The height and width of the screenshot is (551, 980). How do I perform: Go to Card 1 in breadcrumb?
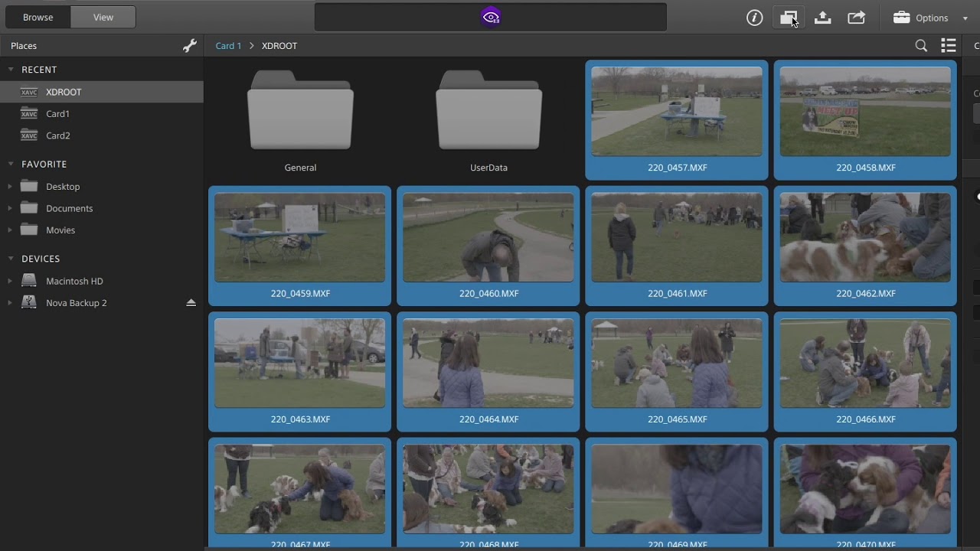pyautogui.click(x=228, y=46)
